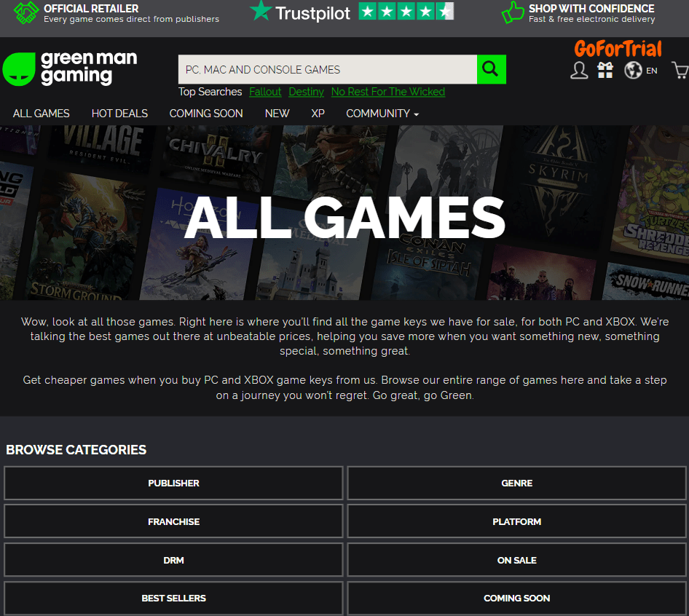Image resolution: width=689 pixels, height=616 pixels.
Task: Open the Hot Deals nav item
Action: (119, 114)
